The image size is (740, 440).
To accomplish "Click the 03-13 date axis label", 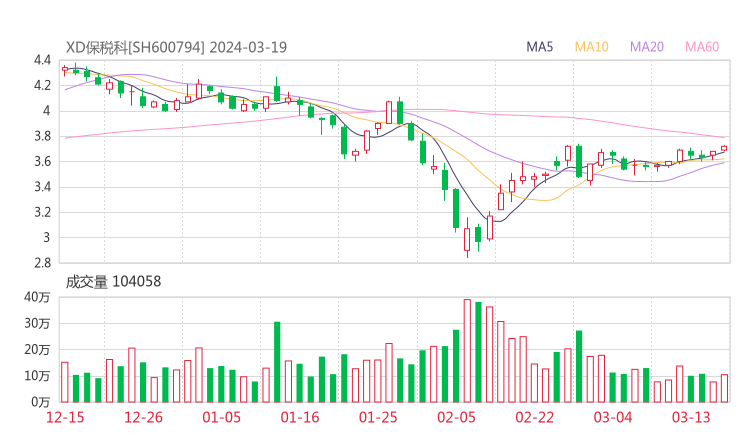I will point(691,417).
